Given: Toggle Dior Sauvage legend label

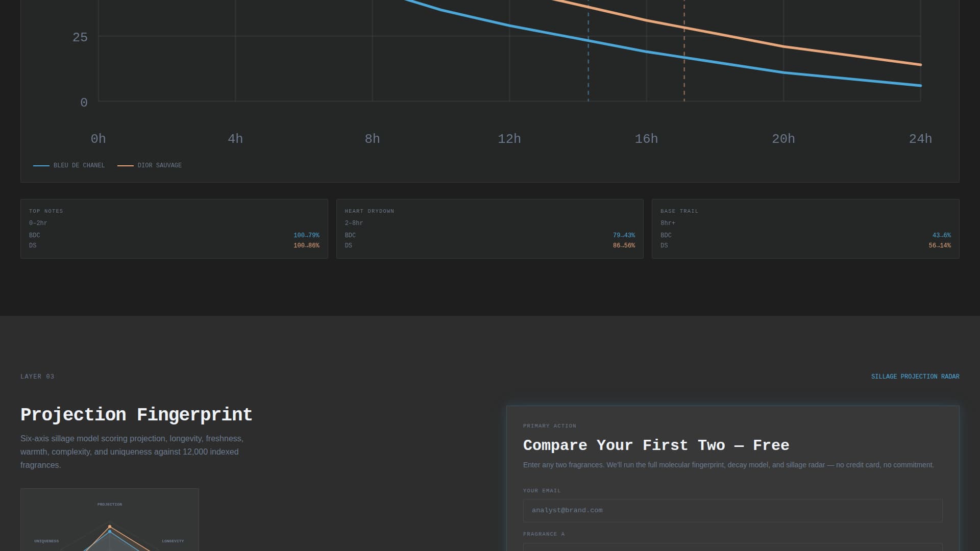Looking at the screenshot, I should click(x=160, y=165).
